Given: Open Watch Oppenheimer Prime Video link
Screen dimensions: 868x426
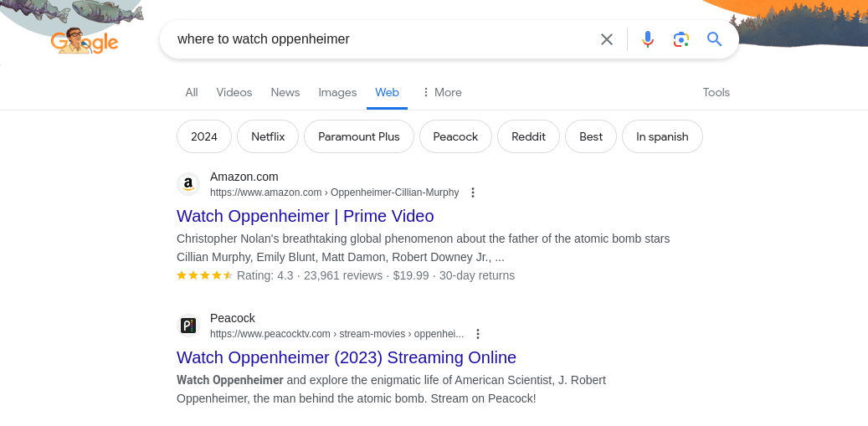Looking at the screenshot, I should click(305, 216).
